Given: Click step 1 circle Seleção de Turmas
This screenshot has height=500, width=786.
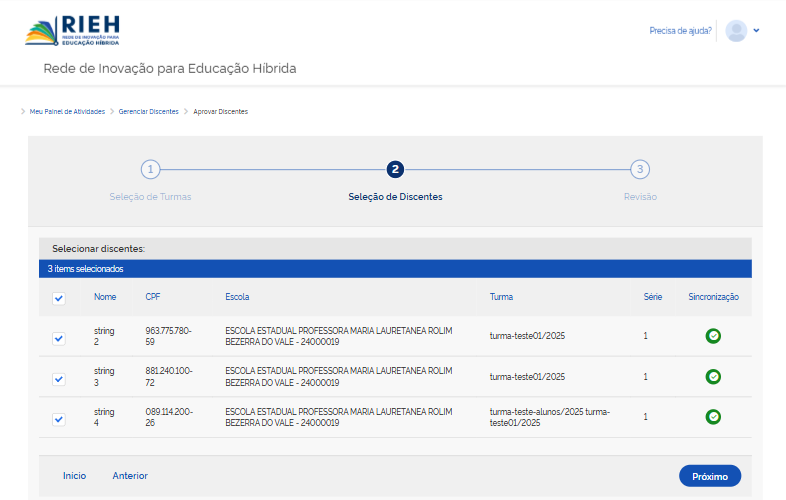Looking at the screenshot, I should [150, 169].
